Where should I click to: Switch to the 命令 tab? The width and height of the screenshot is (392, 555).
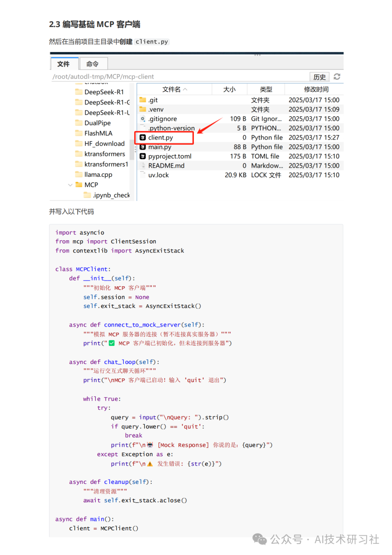(x=93, y=64)
